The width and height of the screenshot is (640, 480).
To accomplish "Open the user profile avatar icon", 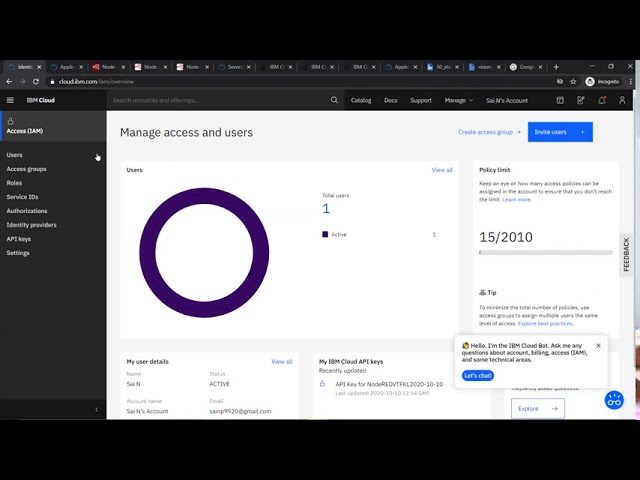I will coord(622,100).
